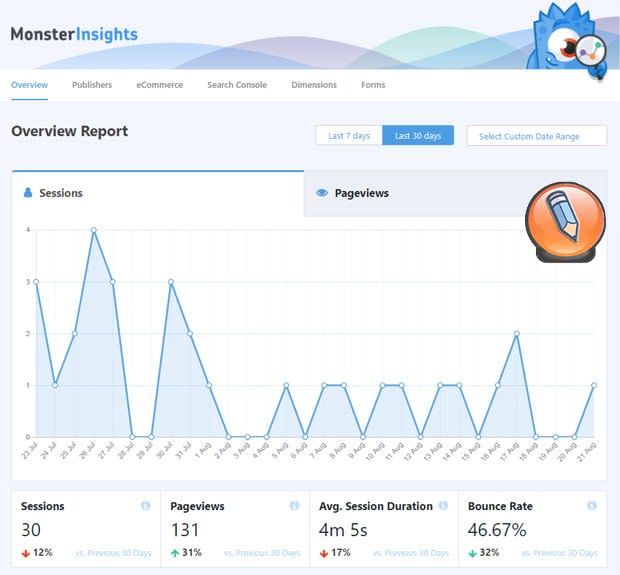Open info icon on Bounce Rate card

[592, 505]
